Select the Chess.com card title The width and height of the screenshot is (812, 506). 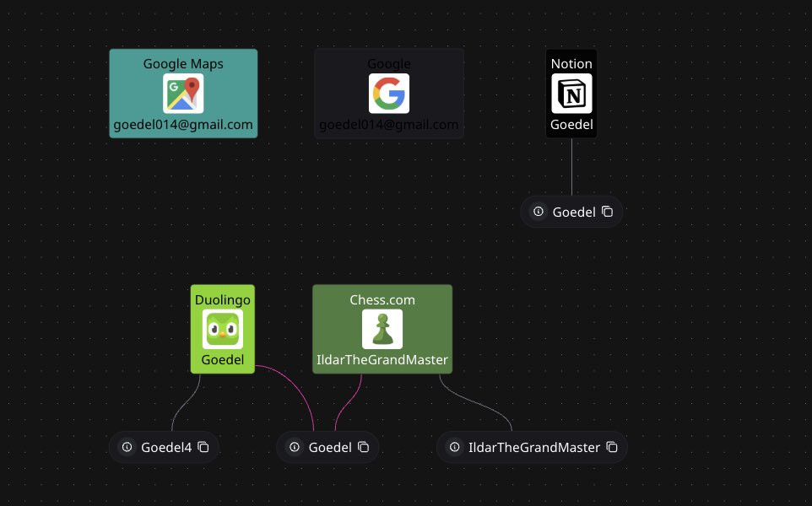point(382,300)
